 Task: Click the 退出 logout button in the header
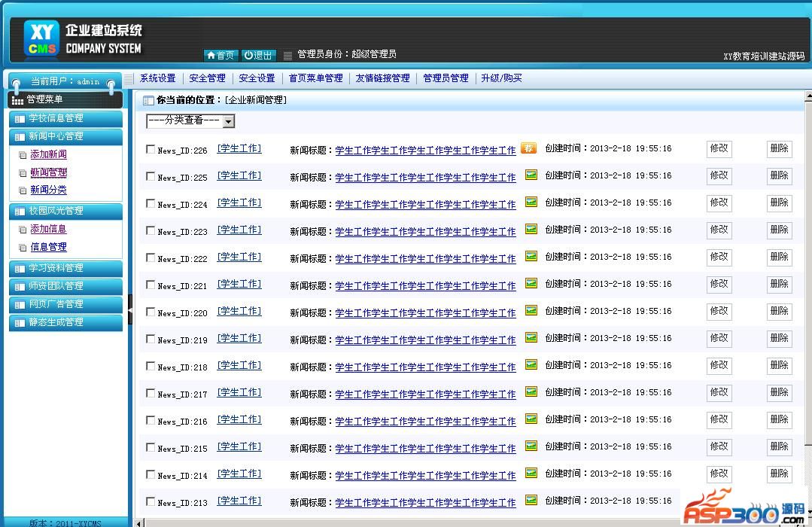259,55
